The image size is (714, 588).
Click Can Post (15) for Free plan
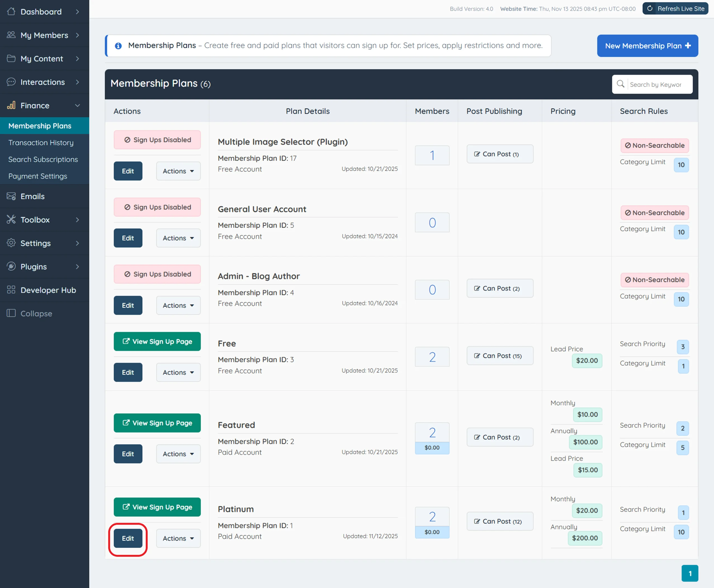(x=500, y=356)
